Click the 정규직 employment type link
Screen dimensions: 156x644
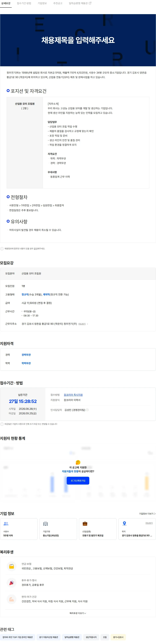pos(25,294)
